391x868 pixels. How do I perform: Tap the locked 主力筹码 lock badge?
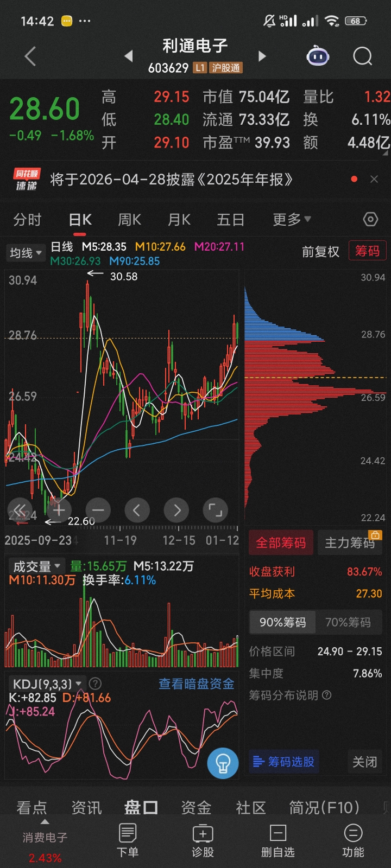coord(375,535)
